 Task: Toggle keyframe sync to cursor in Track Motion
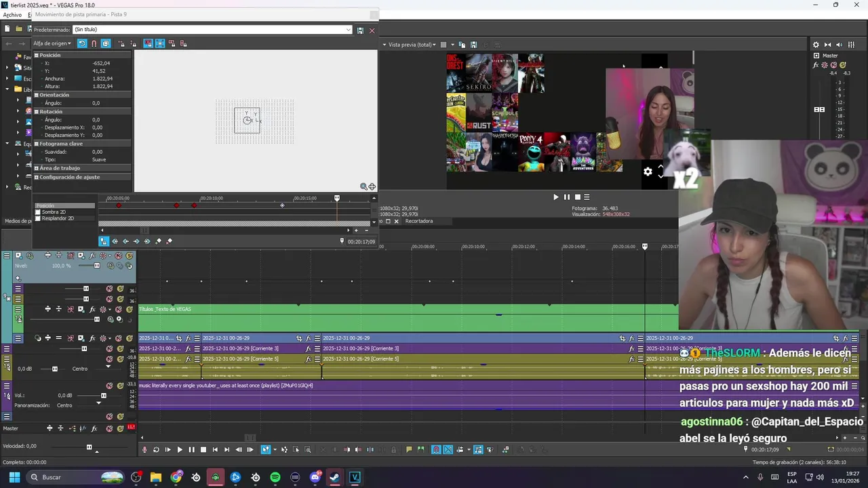tap(104, 241)
